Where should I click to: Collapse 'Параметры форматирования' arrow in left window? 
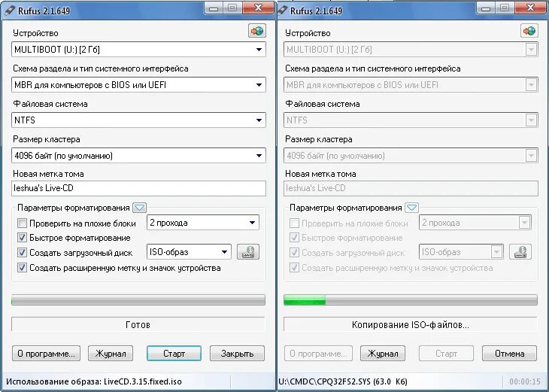139,208
